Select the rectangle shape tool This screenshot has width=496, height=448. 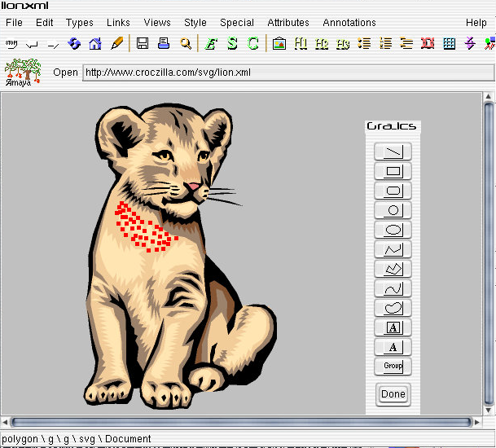click(x=393, y=171)
